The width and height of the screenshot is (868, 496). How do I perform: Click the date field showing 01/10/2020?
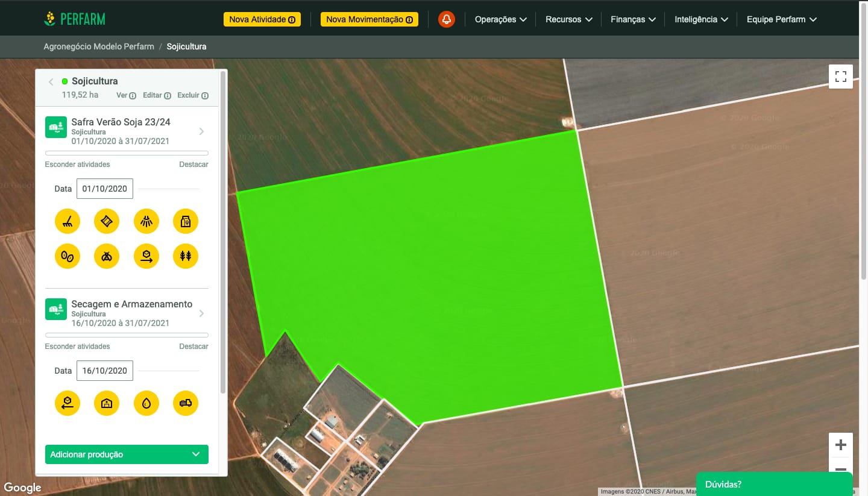tap(104, 189)
